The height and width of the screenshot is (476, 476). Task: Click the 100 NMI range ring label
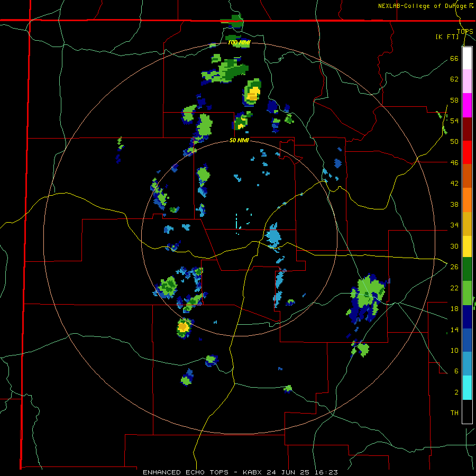(239, 42)
